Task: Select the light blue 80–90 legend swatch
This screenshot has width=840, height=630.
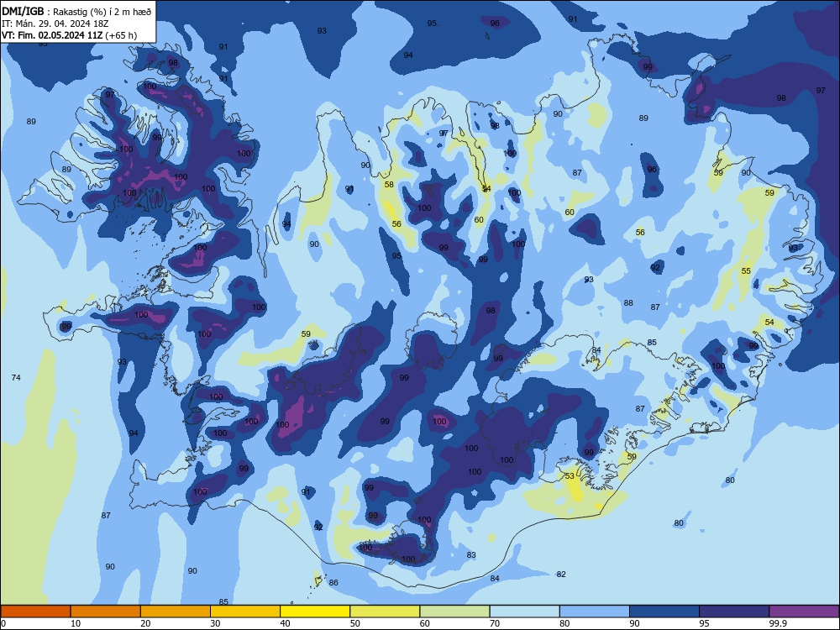Action: click(x=595, y=612)
